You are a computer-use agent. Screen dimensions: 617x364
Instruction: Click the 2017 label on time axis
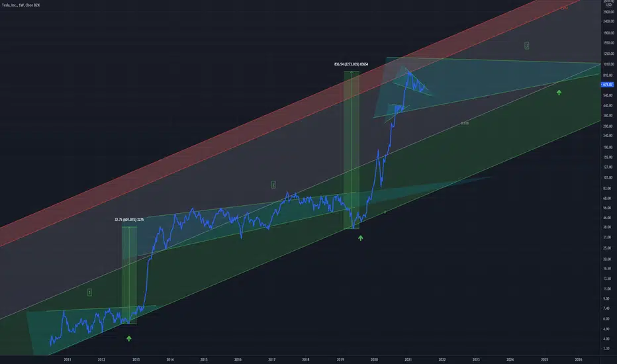click(272, 359)
